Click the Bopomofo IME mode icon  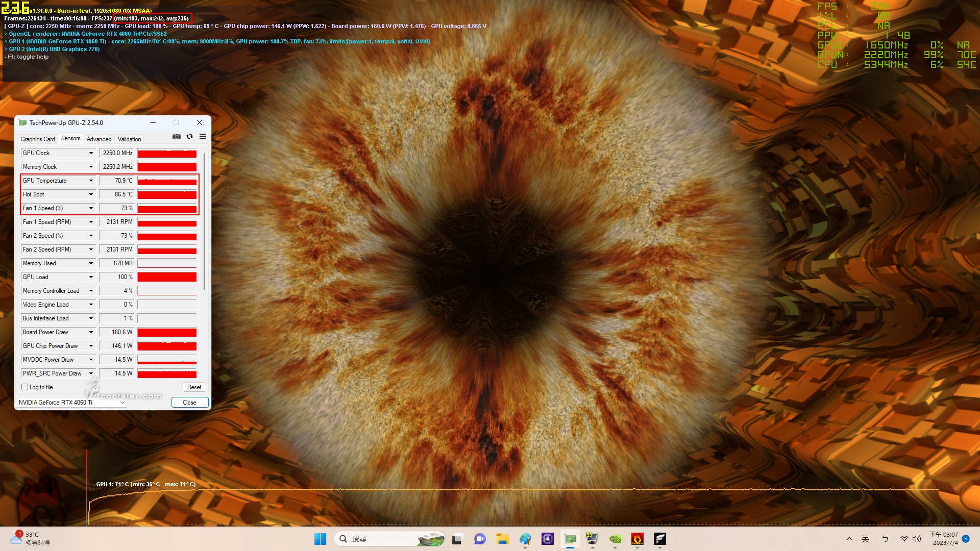tap(885, 539)
